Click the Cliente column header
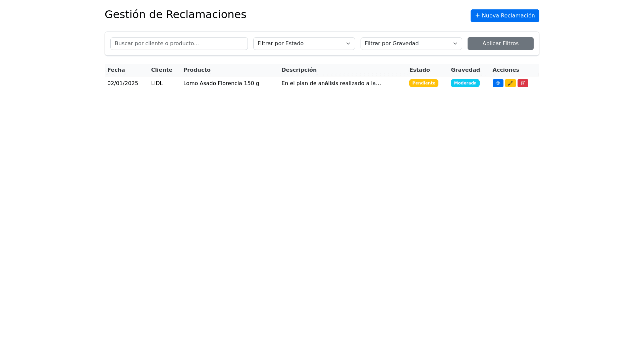The height and width of the screenshot is (362, 644). [x=162, y=70]
